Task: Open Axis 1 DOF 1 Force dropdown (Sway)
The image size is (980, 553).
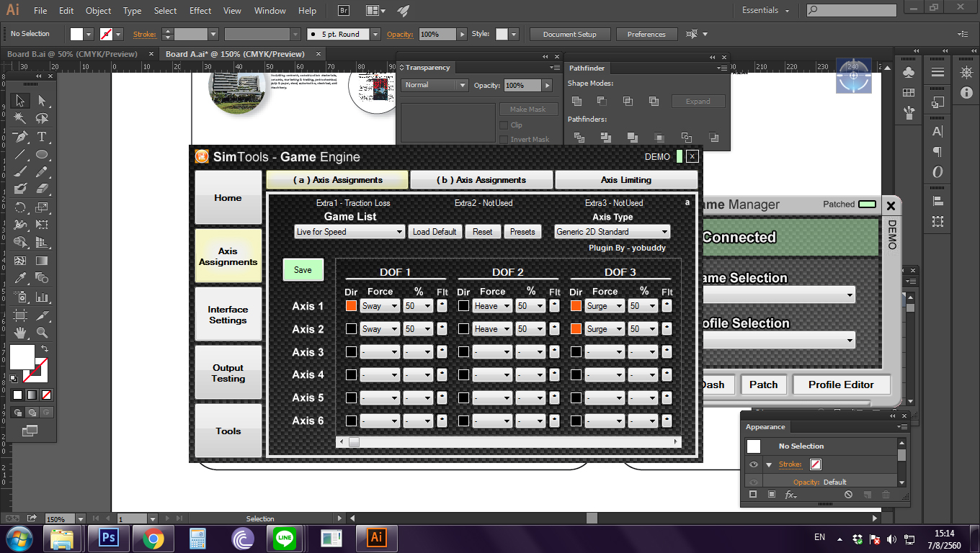Action: click(380, 306)
